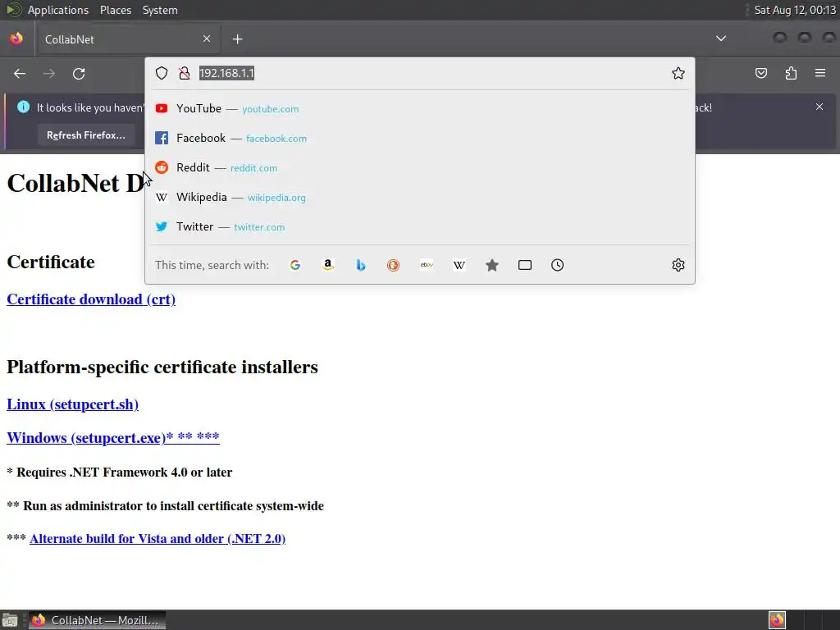Open Alternate build for Vista link
840x630 pixels.
(157, 538)
